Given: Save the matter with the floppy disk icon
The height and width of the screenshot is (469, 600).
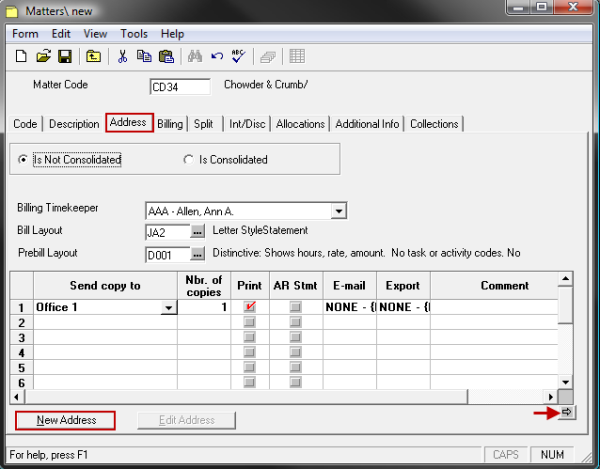Looking at the screenshot, I should [x=64, y=56].
